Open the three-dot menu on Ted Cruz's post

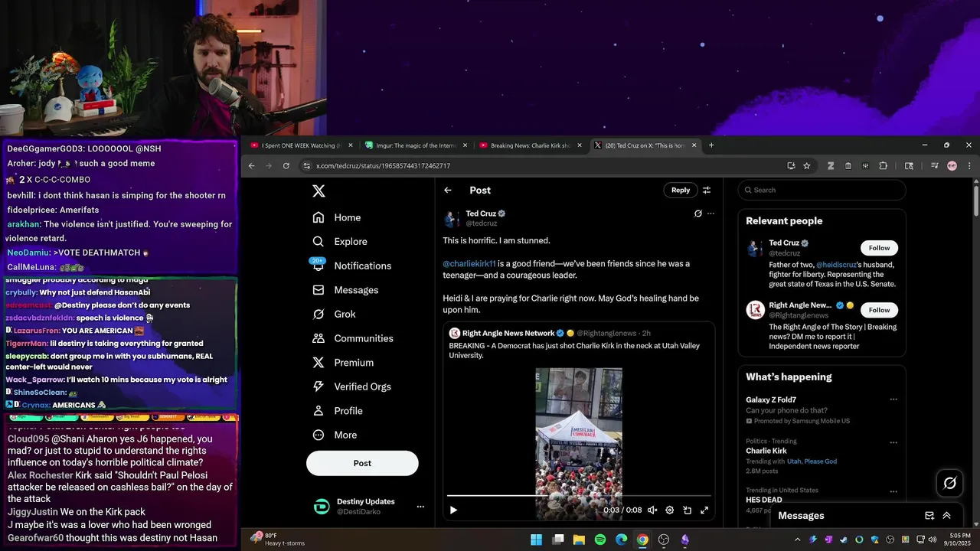[710, 214]
